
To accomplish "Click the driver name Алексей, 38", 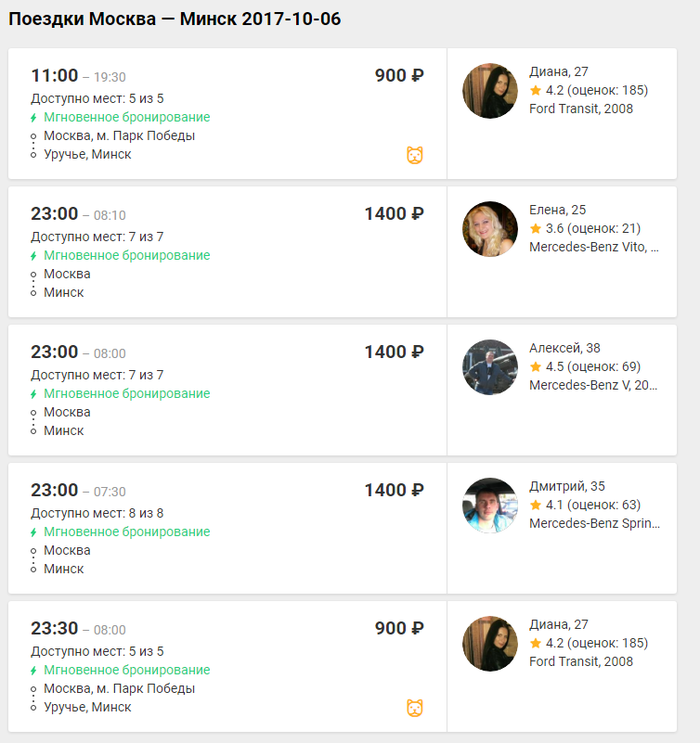I will [565, 348].
